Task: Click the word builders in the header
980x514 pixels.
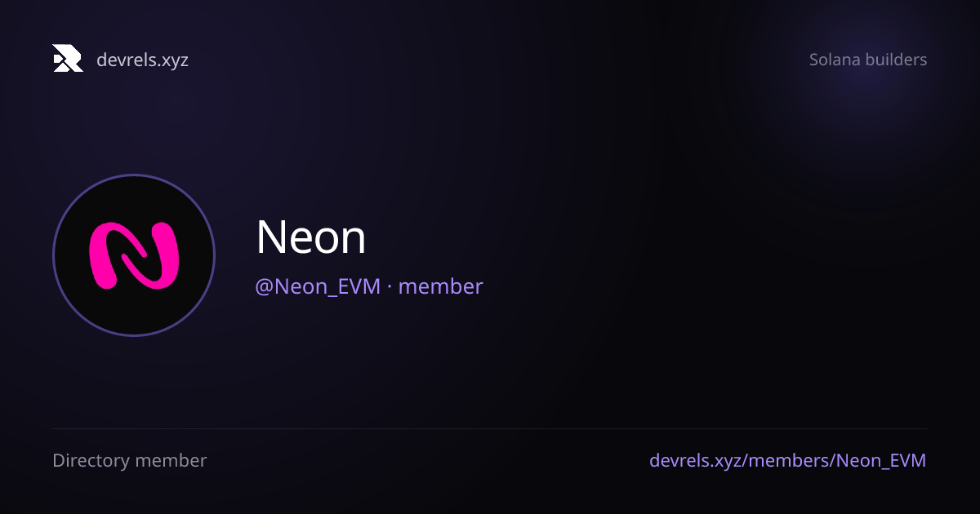Action: 896,60
